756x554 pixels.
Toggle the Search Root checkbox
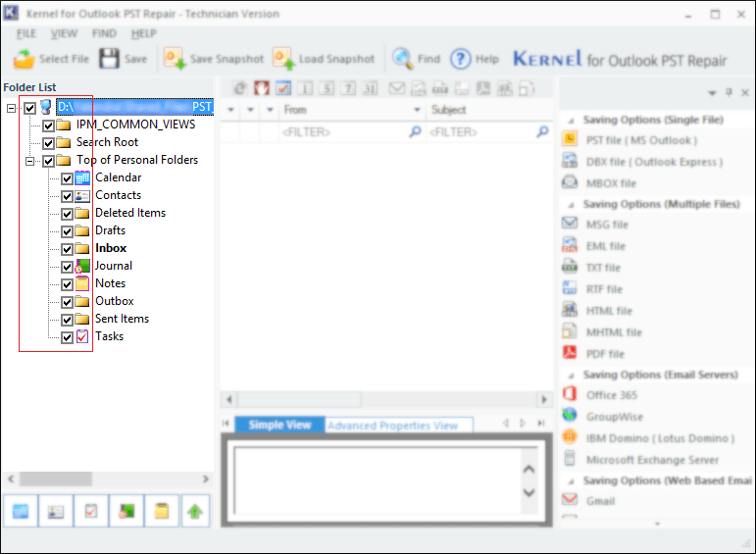pyautogui.click(x=48, y=143)
